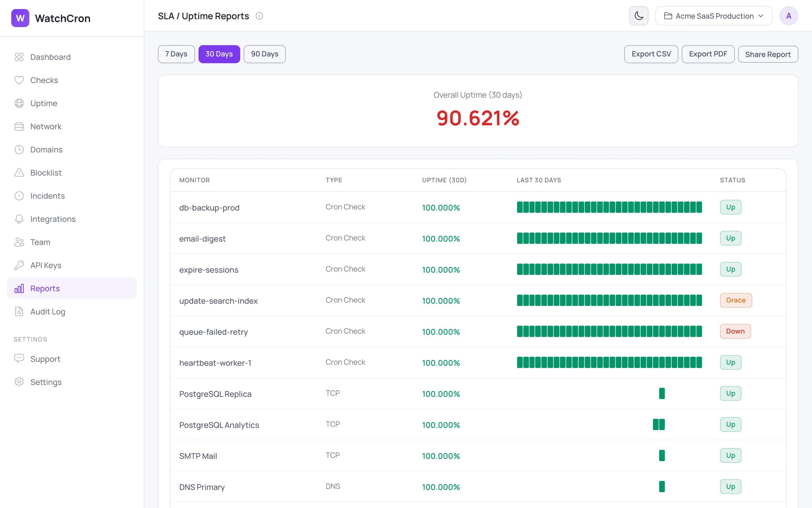Screen dimensions: 812x508
Task: Open Checks page in sidebar
Action: (72, 80)
